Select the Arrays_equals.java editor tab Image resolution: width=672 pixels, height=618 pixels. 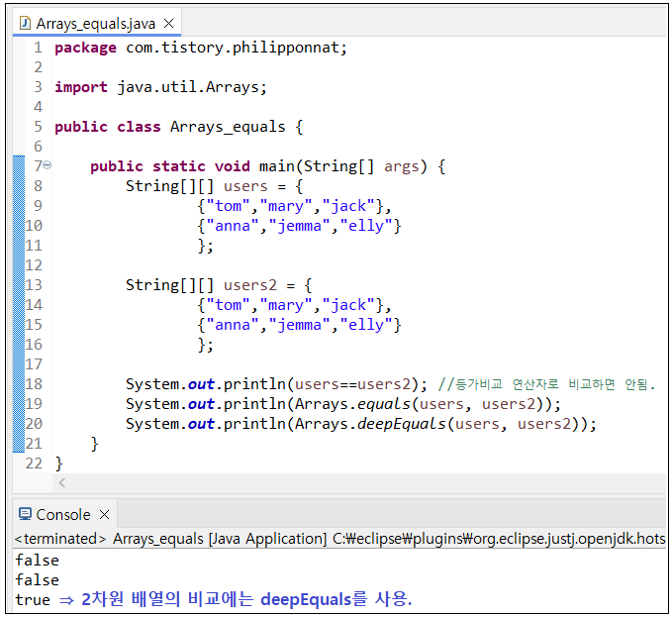[x=95, y=24]
